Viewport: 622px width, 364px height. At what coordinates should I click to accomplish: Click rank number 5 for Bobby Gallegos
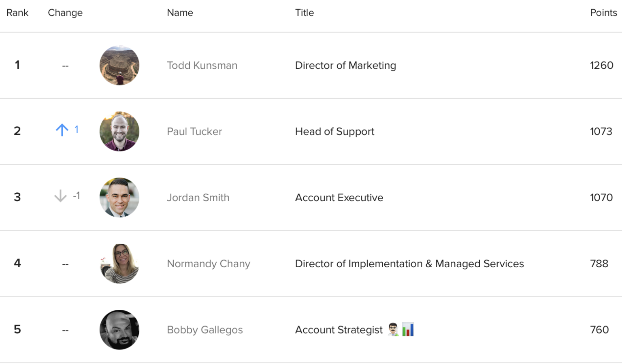point(17,330)
